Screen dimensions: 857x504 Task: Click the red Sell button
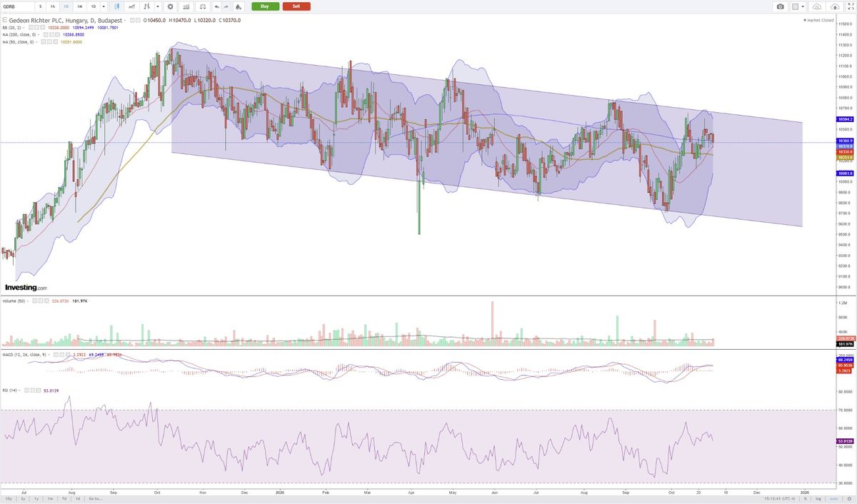click(296, 6)
